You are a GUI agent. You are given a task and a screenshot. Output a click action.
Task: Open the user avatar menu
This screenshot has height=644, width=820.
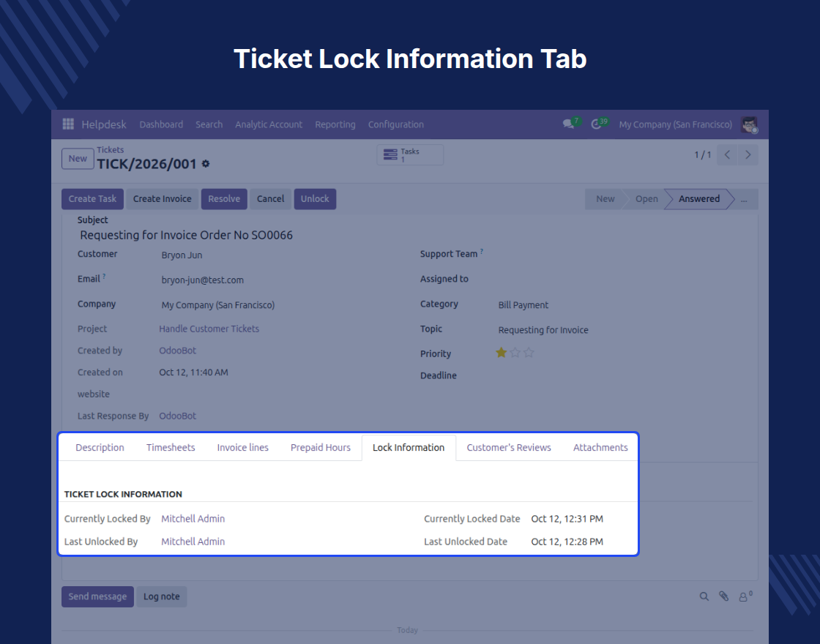(x=750, y=124)
